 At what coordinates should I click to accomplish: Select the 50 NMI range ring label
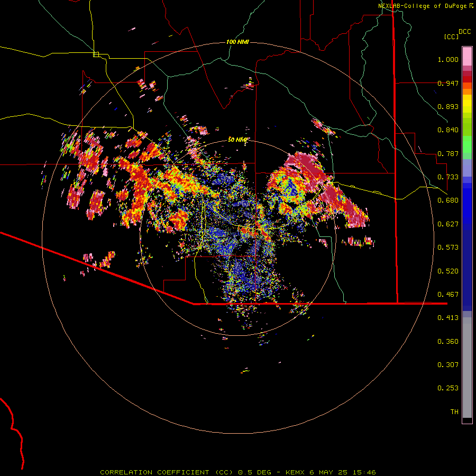[x=237, y=140]
